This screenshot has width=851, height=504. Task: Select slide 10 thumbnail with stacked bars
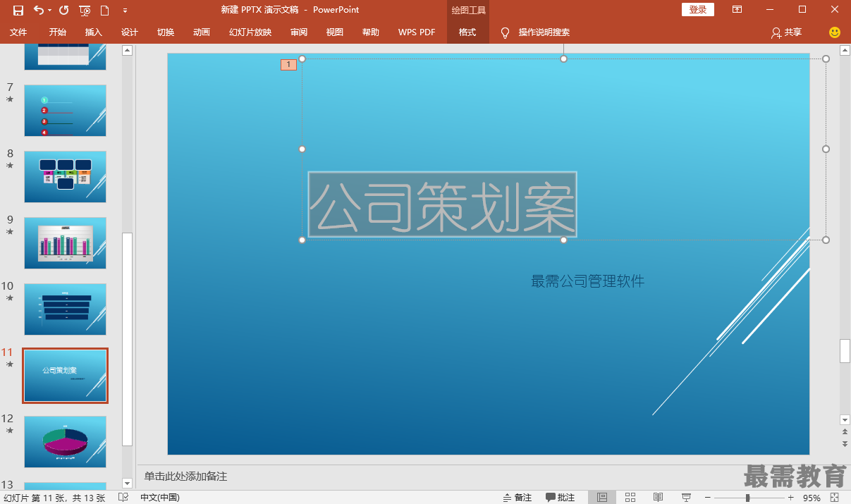(65, 309)
